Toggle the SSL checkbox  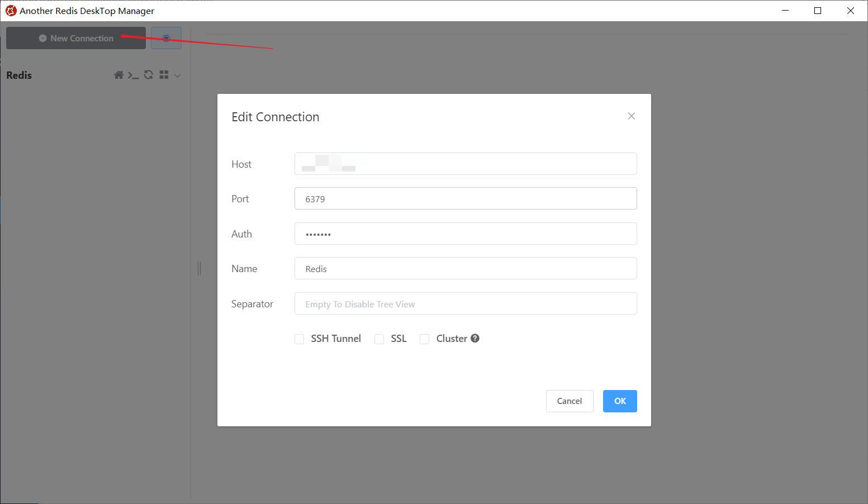point(380,339)
